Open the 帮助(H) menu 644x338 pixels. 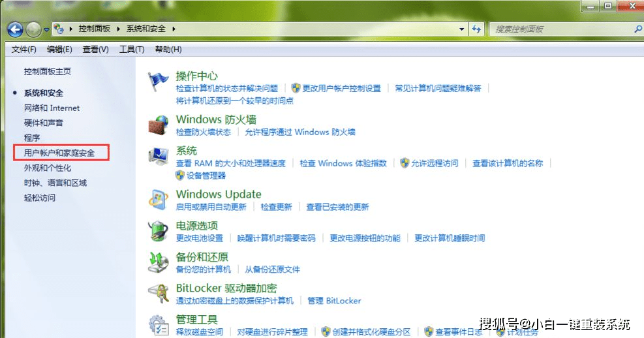coord(168,50)
